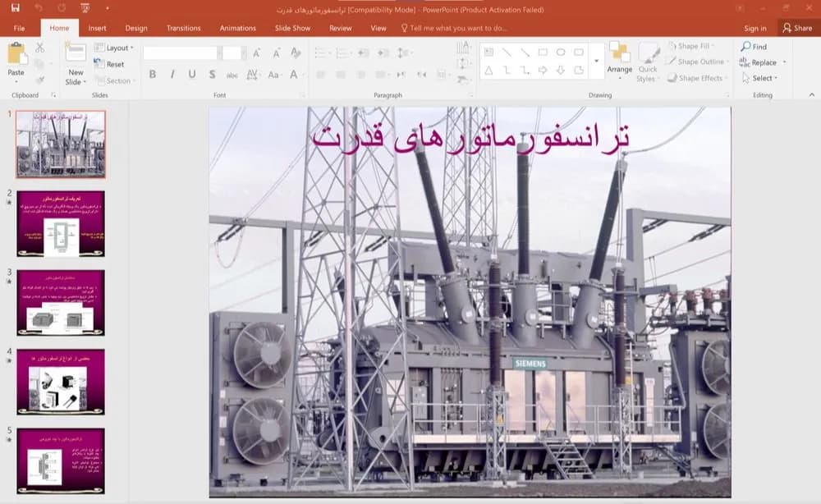Click the Tell me what you want box

click(x=454, y=28)
